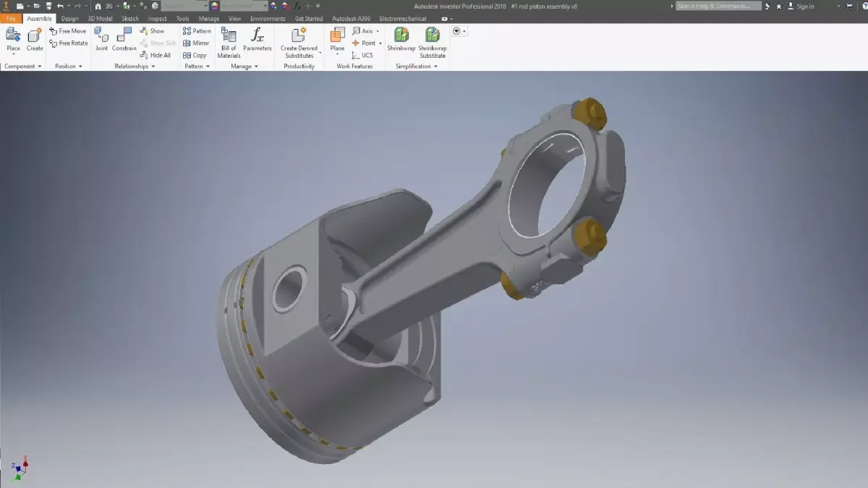Open the Axis dropdown arrow
Viewport: 868px width, 488px height.
[x=378, y=31]
